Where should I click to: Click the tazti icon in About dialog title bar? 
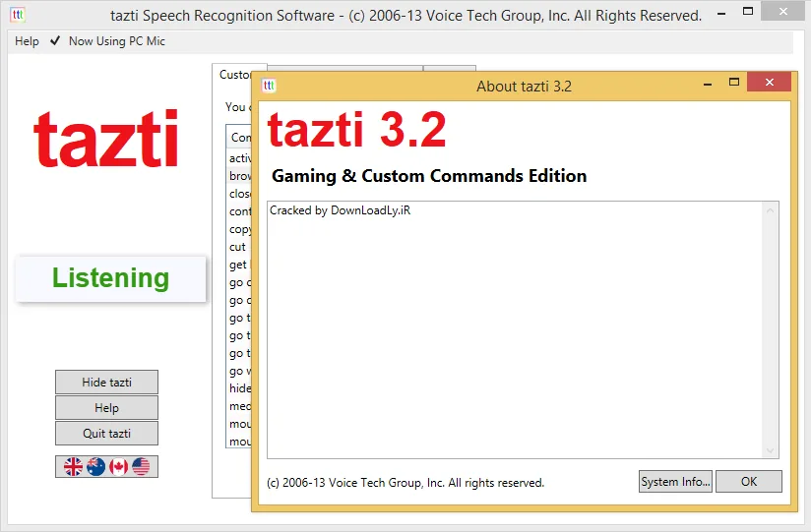click(269, 86)
